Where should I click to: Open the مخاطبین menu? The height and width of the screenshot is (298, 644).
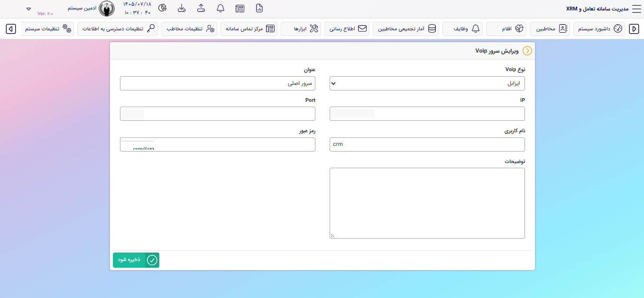(x=550, y=29)
